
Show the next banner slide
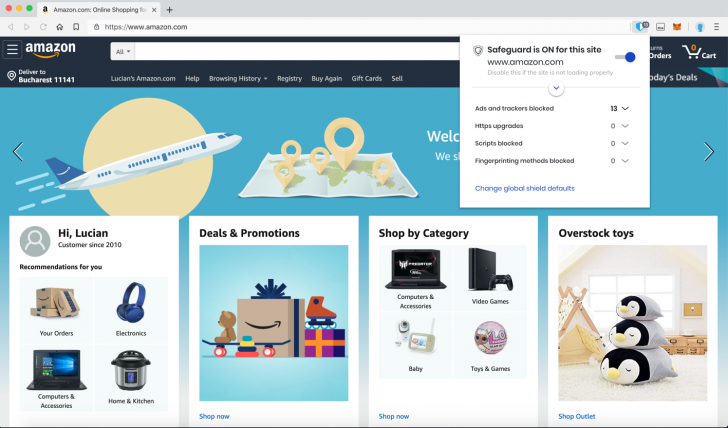pyautogui.click(x=709, y=152)
